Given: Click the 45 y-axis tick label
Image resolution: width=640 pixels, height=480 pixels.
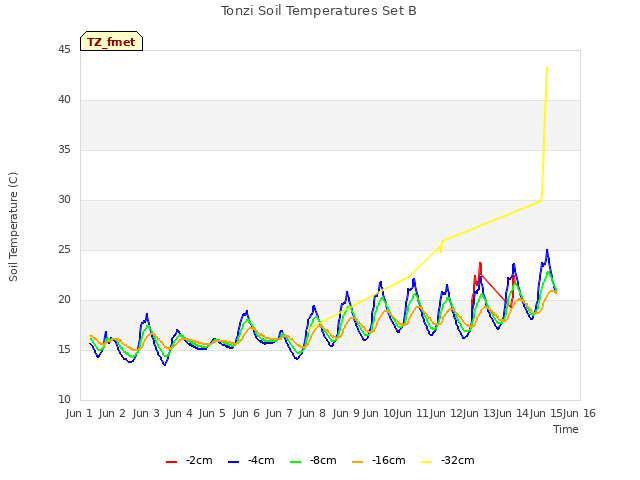Looking at the screenshot, I should coord(64,50).
